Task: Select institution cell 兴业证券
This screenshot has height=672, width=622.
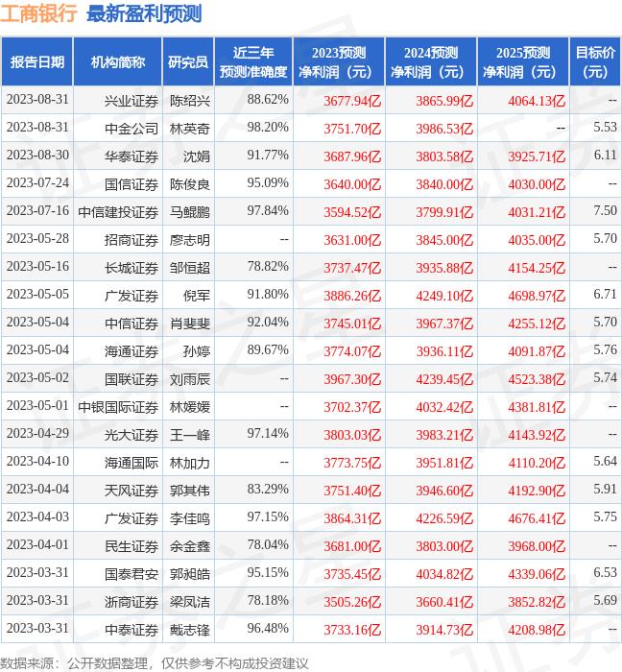Action: 132,101
